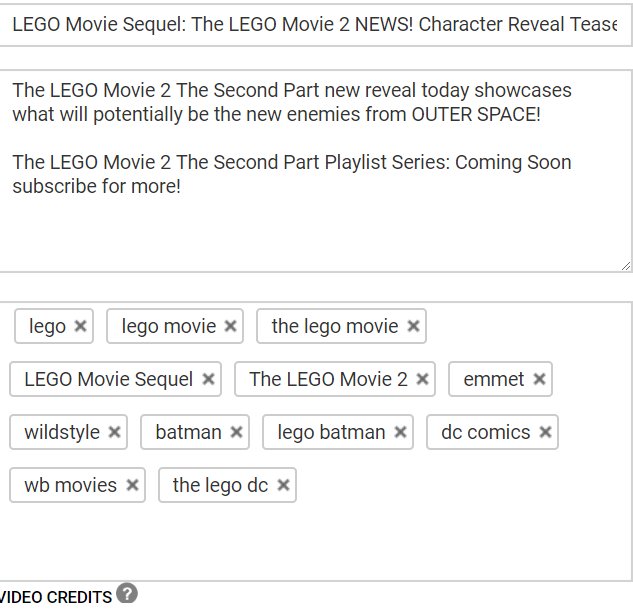Select the 'LEGO Movie Sequel' tag text

(109, 379)
